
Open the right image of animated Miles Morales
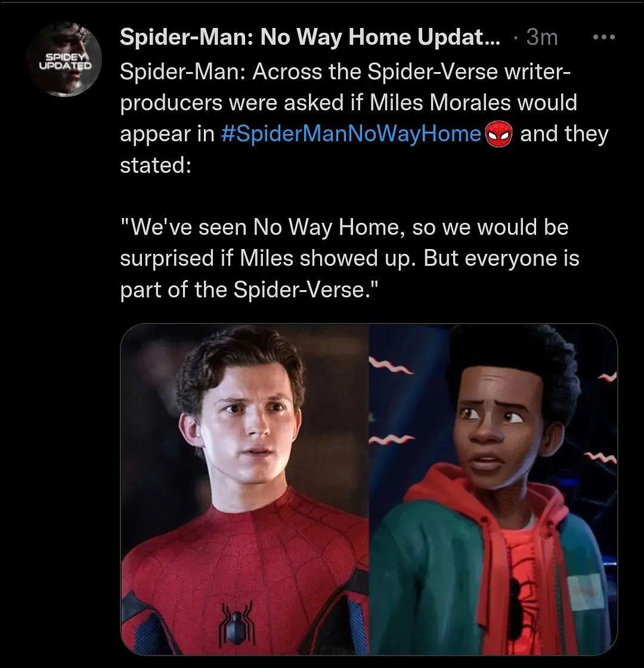tap(493, 489)
